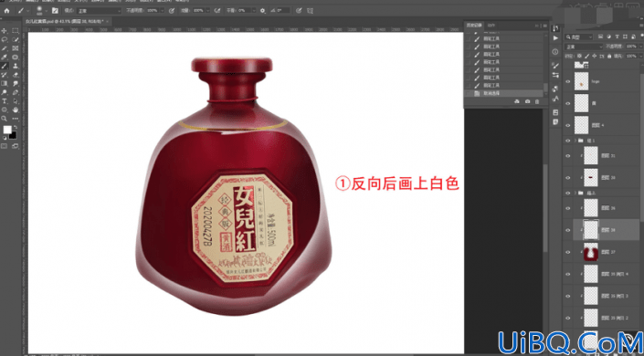This screenshot has height=356, width=644.
Task: Click the brush angle input field
Action: coord(282,11)
